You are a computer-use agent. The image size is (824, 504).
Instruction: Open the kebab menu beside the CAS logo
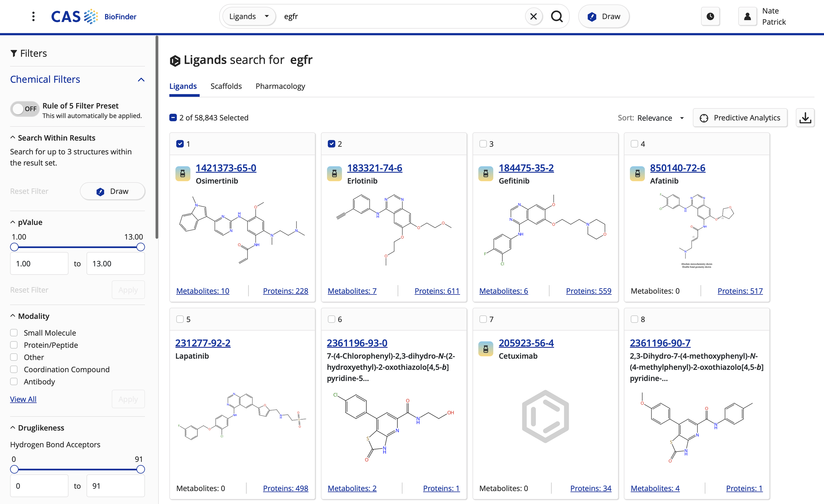[x=33, y=16]
